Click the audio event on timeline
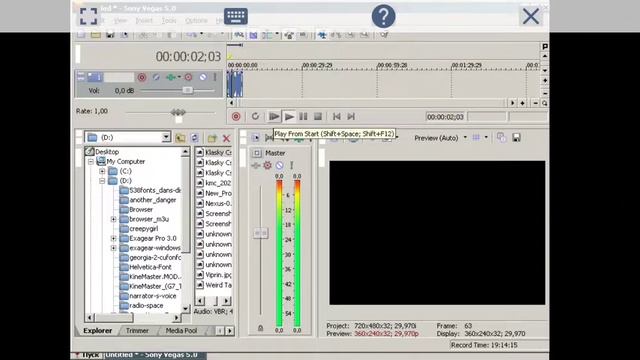Screen dimensions: 640x360 click(235, 84)
